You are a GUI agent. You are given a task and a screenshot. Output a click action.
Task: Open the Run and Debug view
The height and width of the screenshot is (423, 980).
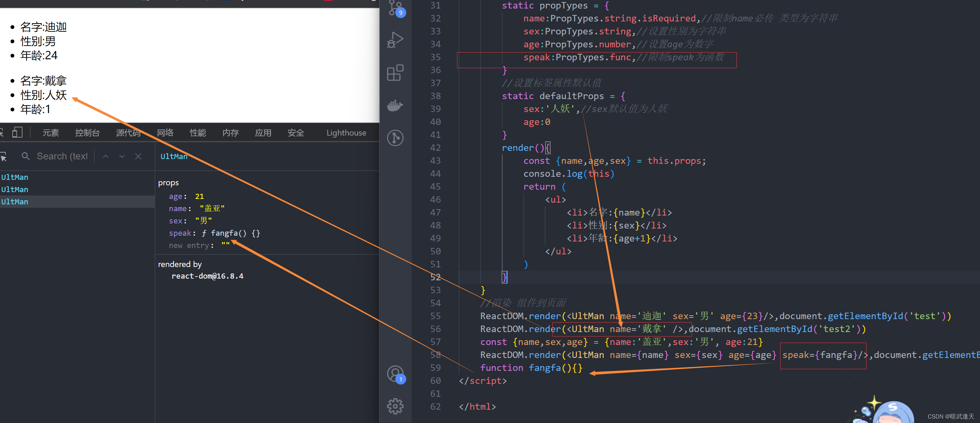[x=395, y=40]
